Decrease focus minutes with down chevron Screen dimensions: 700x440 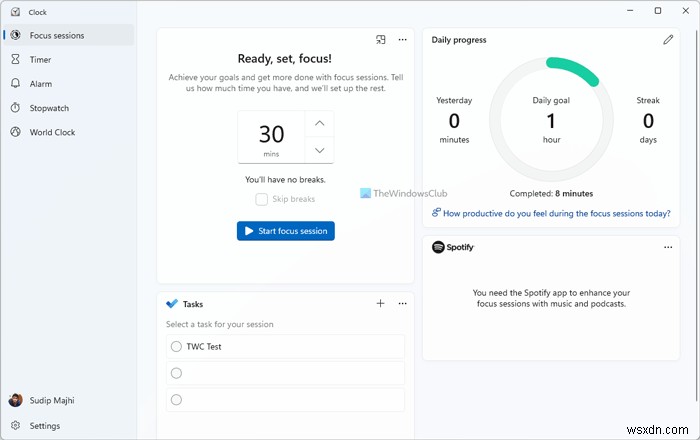coord(320,150)
